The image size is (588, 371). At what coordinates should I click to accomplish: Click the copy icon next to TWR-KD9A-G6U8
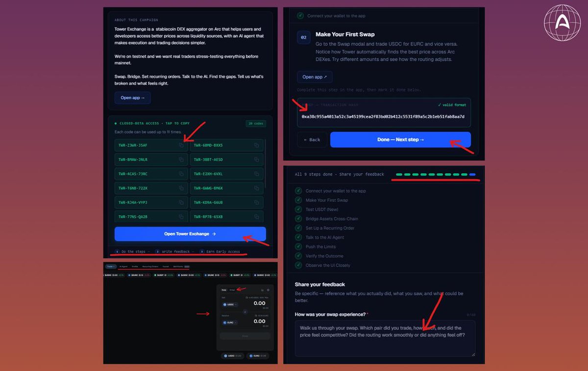[x=256, y=202]
